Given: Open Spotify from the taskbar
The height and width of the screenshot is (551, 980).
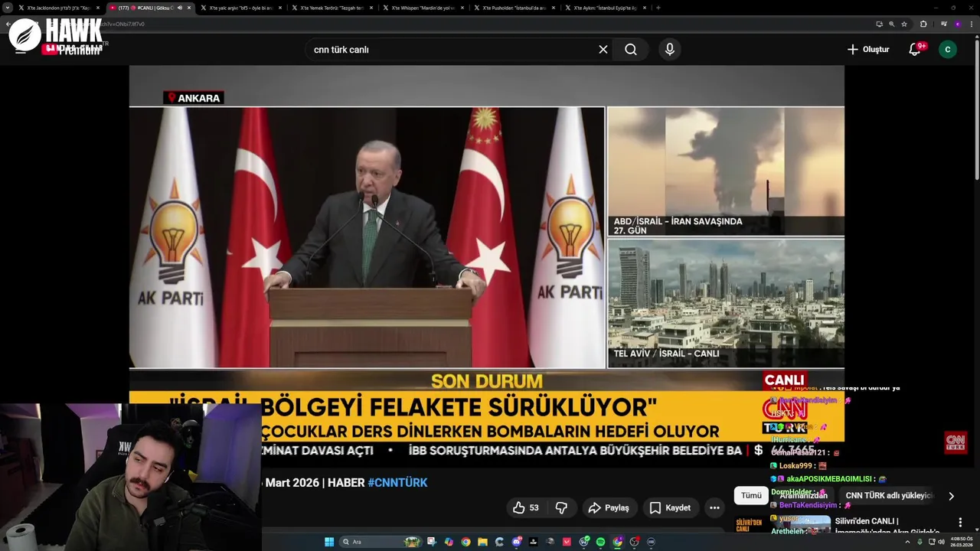Looking at the screenshot, I should 600,542.
